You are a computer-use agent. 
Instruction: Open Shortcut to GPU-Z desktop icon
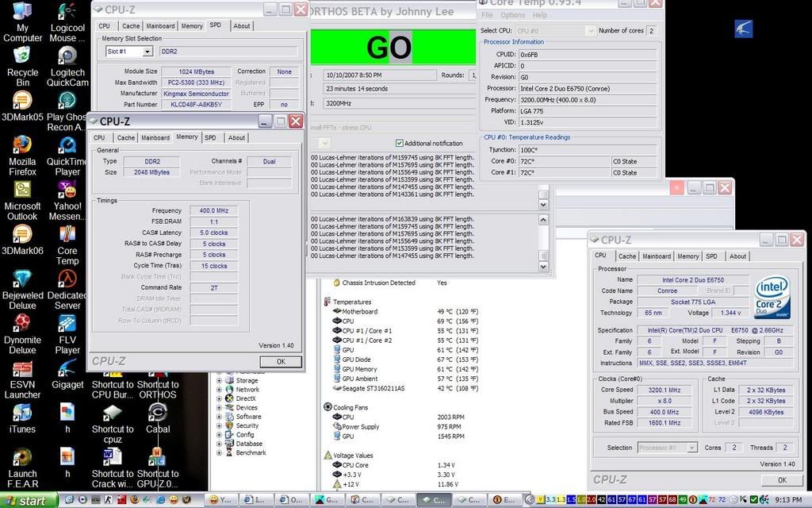coord(158,468)
